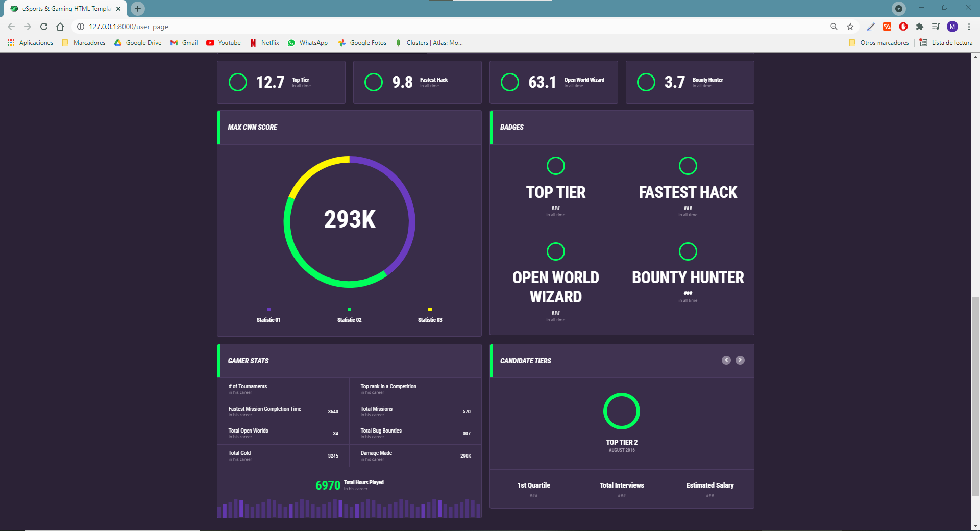
Task: Click the 293K donut chart center value
Action: (350, 220)
